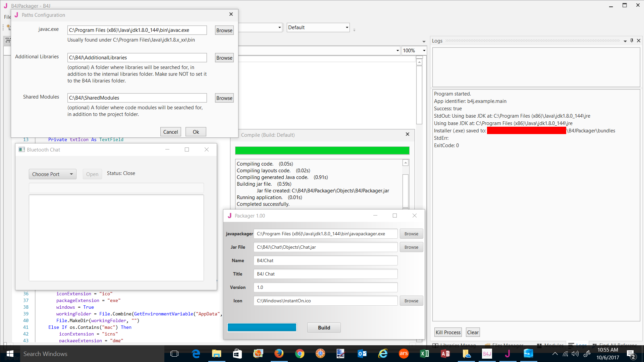Open Firefox from the taskbar
Viewport: 644px width, 362px height.
279,354
